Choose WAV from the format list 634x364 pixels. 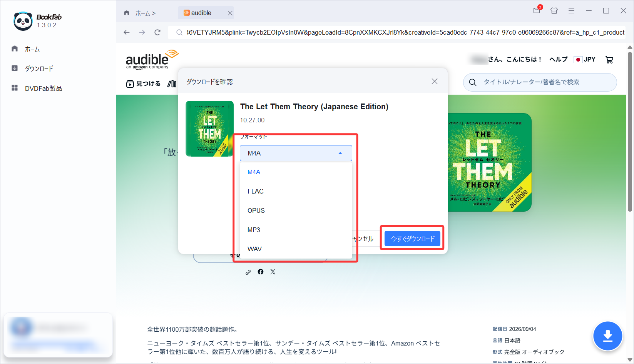[x=296, y=249]
